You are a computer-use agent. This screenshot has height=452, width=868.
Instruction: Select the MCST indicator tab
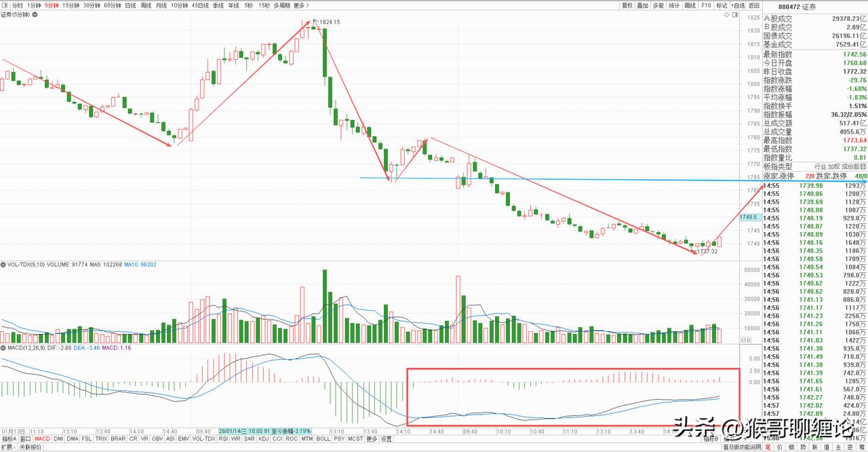click(x=355, y=438)
